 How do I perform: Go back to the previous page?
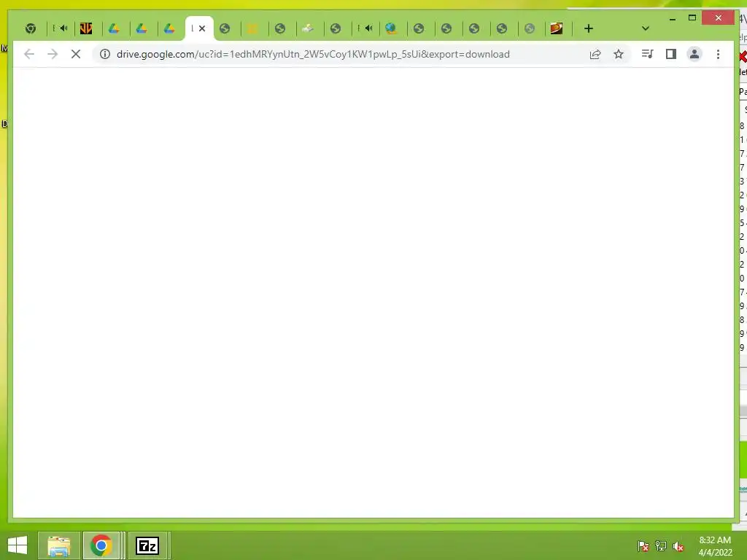[x=29, y=54]
